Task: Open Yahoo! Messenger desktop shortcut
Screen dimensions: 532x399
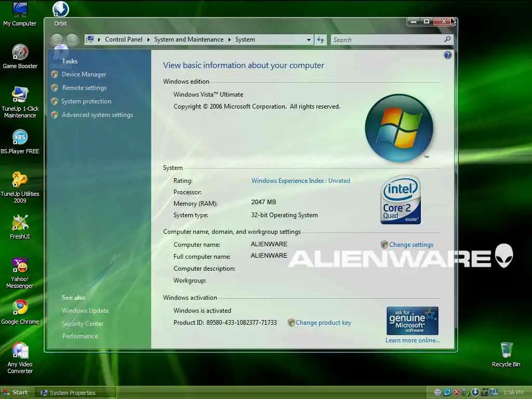Action: tap(20, 273)
